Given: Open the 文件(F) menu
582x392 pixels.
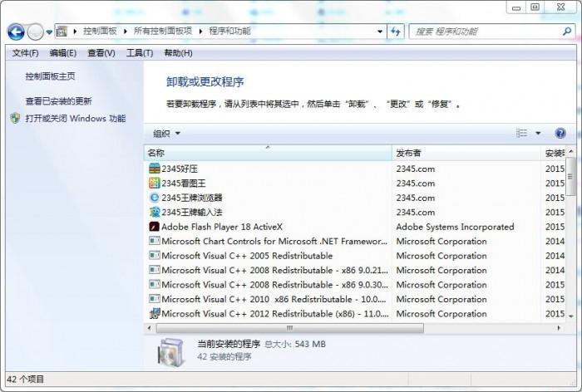Looking at the screenshot, I should click(25, 53).
